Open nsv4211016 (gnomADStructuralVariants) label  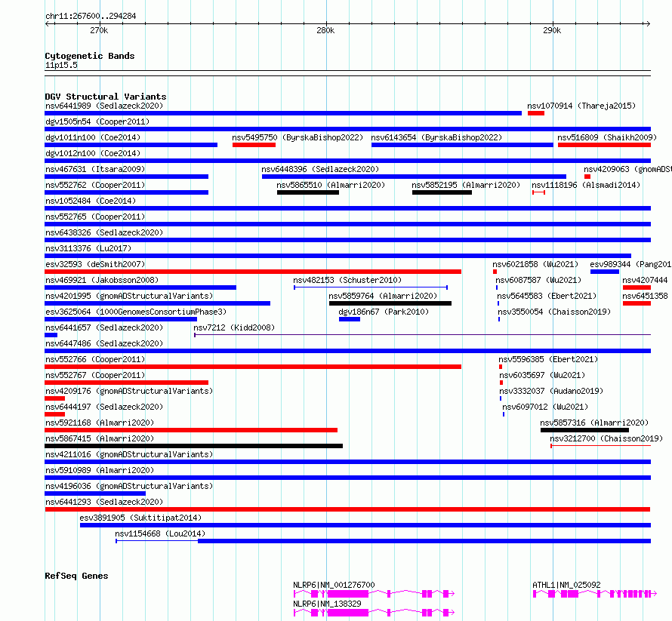[129, 454]
